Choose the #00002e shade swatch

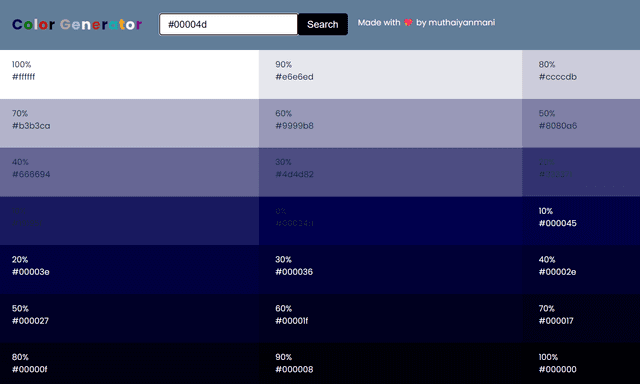581,269
